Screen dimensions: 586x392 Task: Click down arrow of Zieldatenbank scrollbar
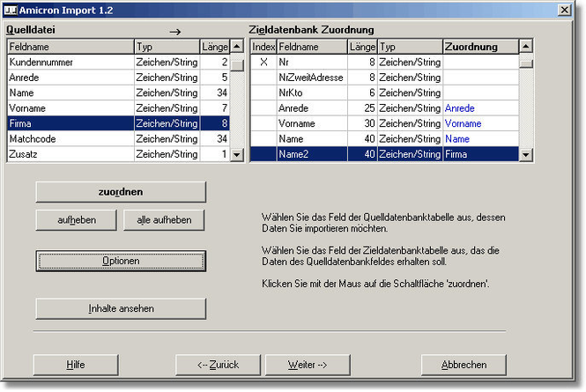pyautogui.click(x=526, y=154)
